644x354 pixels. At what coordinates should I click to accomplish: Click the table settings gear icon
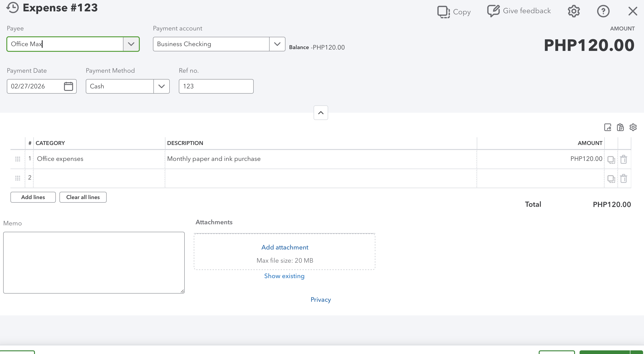[633, 127]
